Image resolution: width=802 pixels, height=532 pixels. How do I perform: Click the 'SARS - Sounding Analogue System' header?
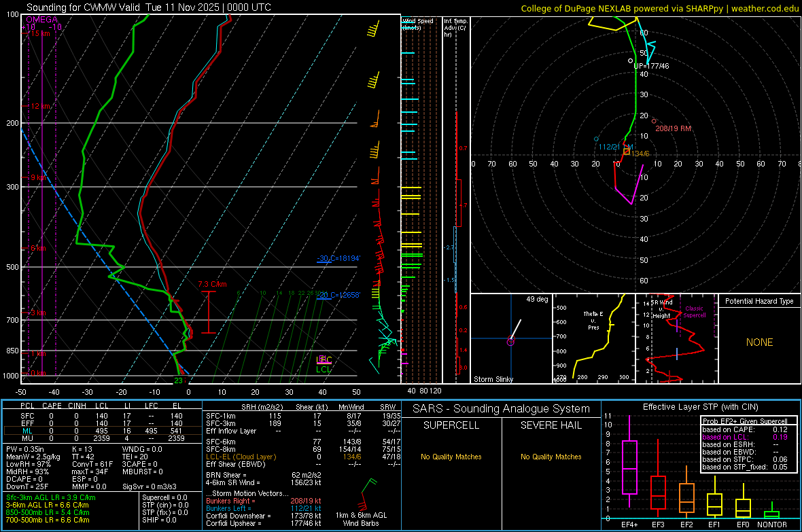pyautogui.click(x=501, y=409)
